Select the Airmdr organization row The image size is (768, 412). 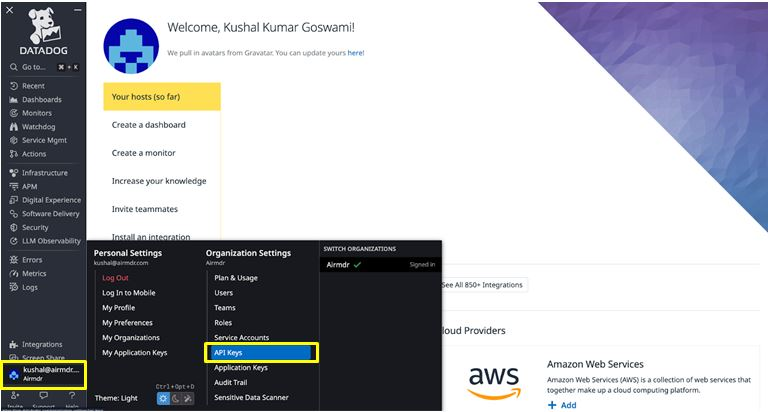coord(381,265)
